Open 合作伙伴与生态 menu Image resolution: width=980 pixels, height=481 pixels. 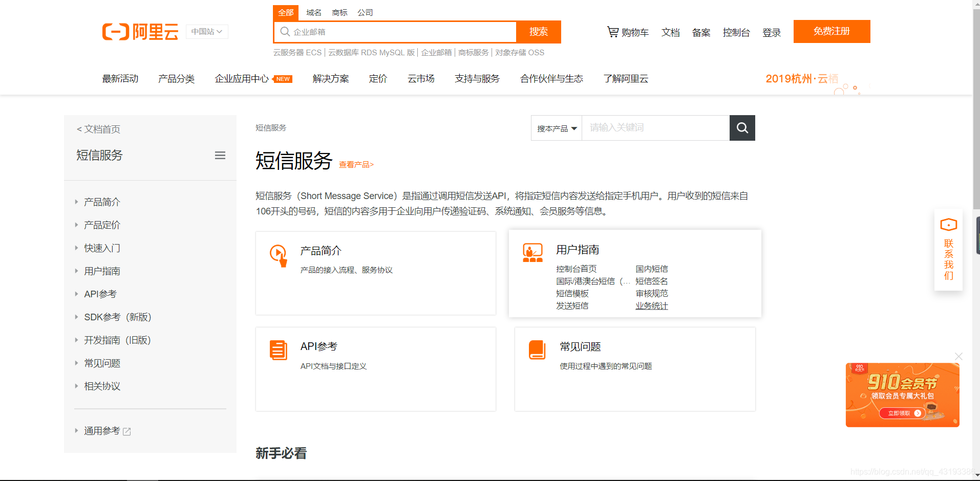551,79
